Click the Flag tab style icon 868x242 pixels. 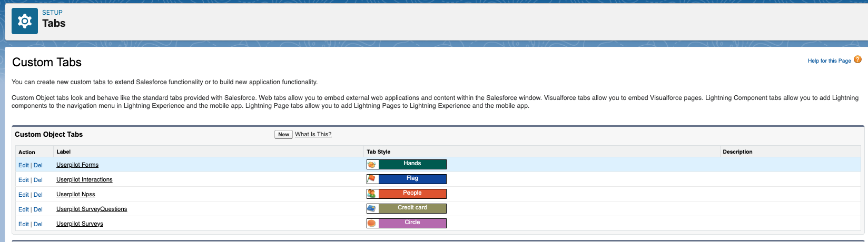(372, 179)
